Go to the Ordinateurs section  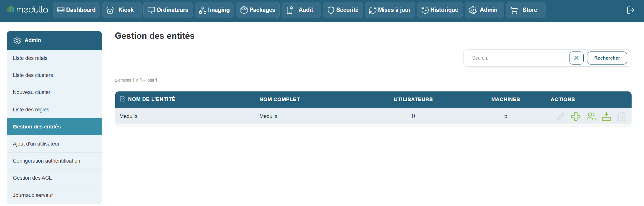[x=168, y=10]
